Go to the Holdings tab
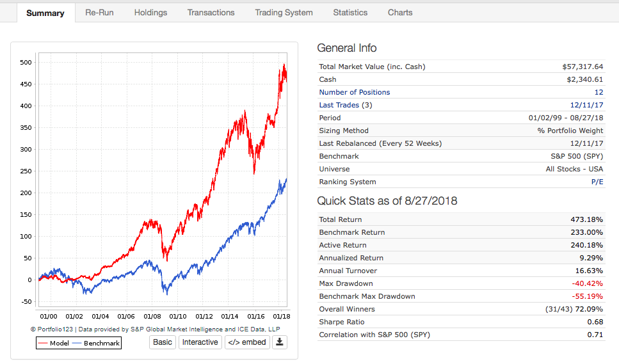 pos(150,12)
